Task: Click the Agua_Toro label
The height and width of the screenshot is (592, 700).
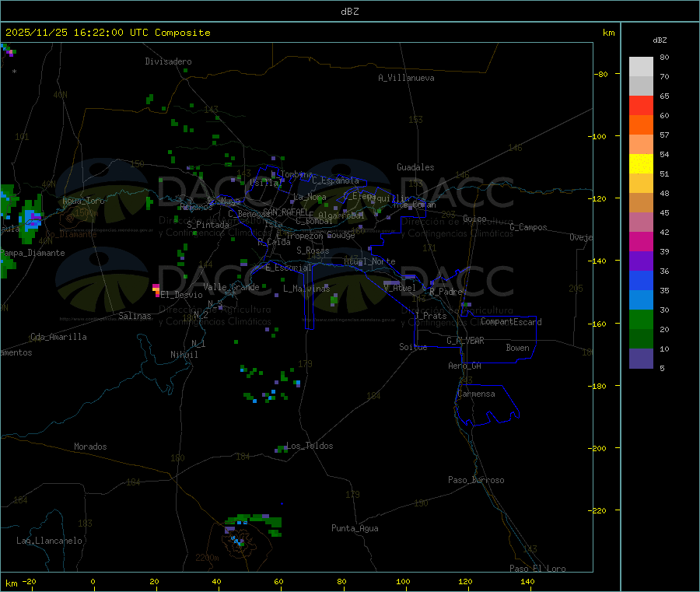Action: click(83, 201)
